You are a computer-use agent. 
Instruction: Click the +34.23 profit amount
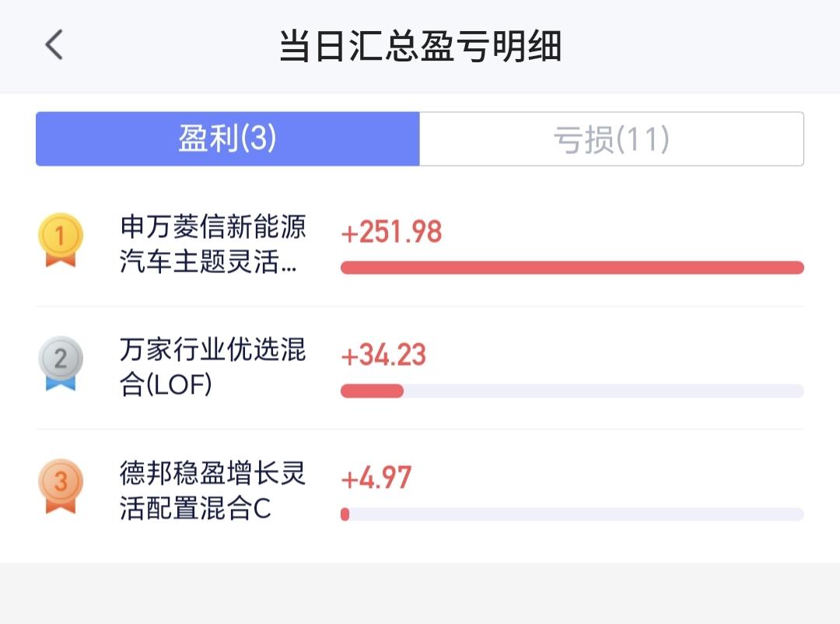point(383,355)
